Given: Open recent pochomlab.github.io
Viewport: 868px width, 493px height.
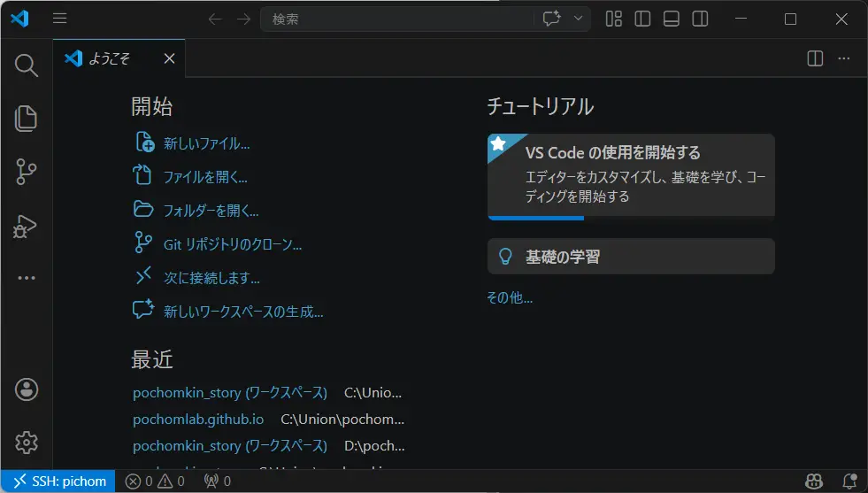Looking at the screenshot, I should 198,420.
